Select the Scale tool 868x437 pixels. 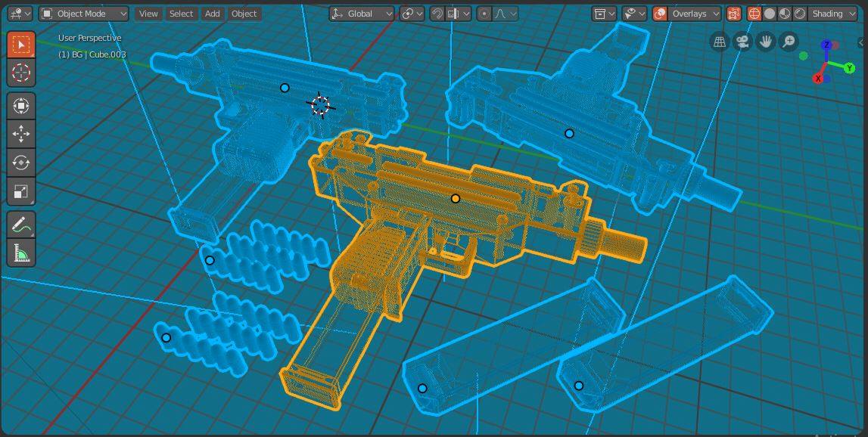click(21, 191)
